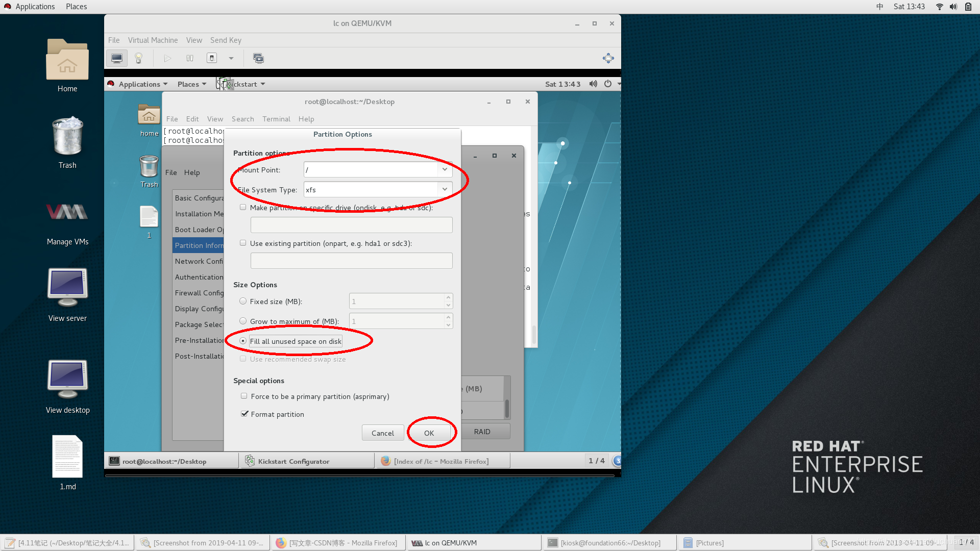This screenshot has width=980, height=551.
Task: Expand the Mount Point dropdown
Action: [x=445, y=169]
